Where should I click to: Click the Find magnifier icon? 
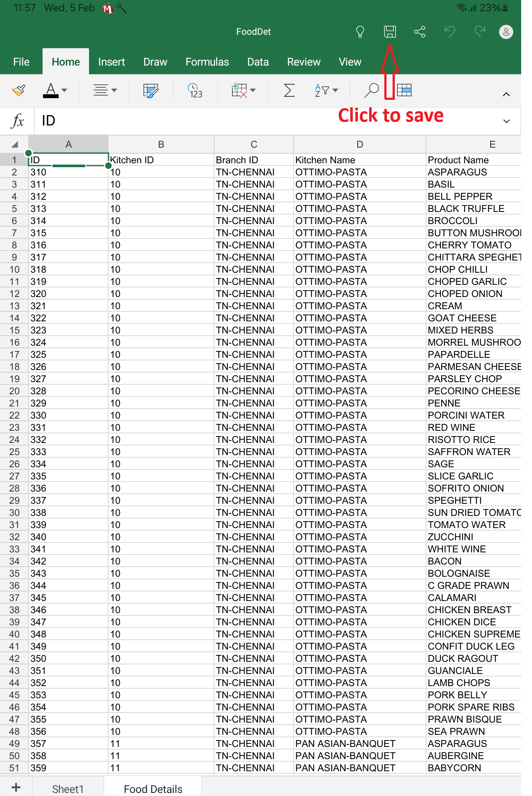coord(371,90)
